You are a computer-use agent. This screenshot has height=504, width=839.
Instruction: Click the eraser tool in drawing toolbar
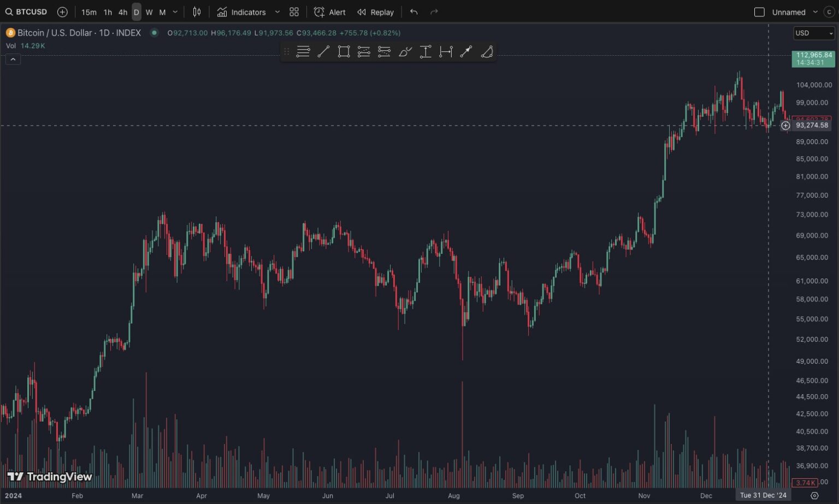tap(487, 52)
